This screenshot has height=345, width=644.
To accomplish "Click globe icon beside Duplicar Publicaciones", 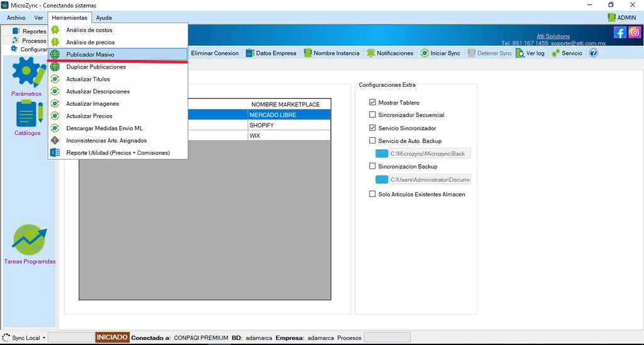I will tap(55, 67).
